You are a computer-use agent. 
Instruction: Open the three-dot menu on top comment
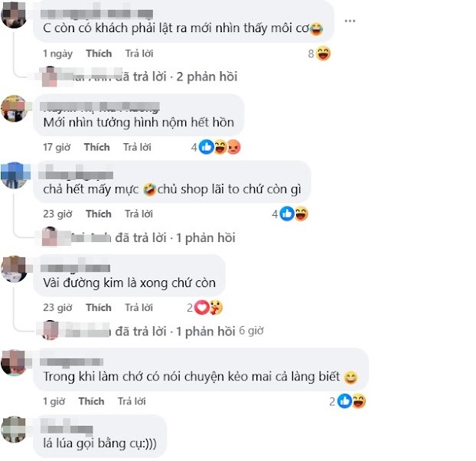pos(350,21)
